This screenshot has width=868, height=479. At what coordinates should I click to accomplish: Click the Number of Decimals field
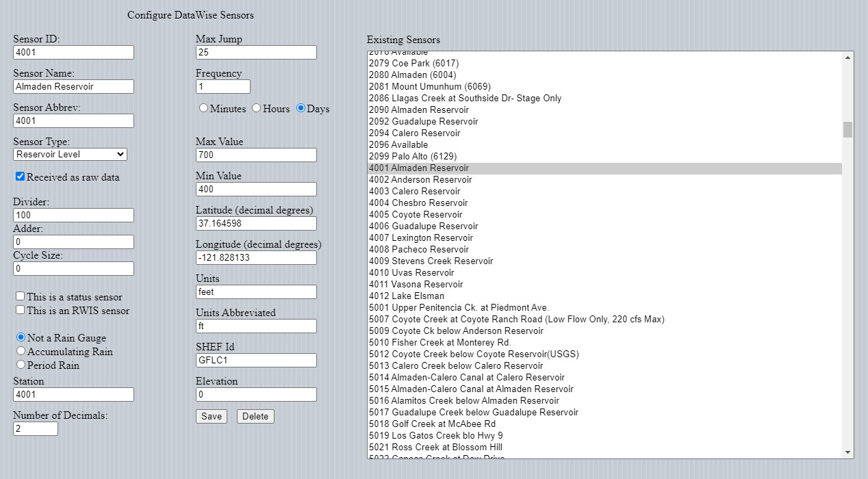[x=36, y=428]
